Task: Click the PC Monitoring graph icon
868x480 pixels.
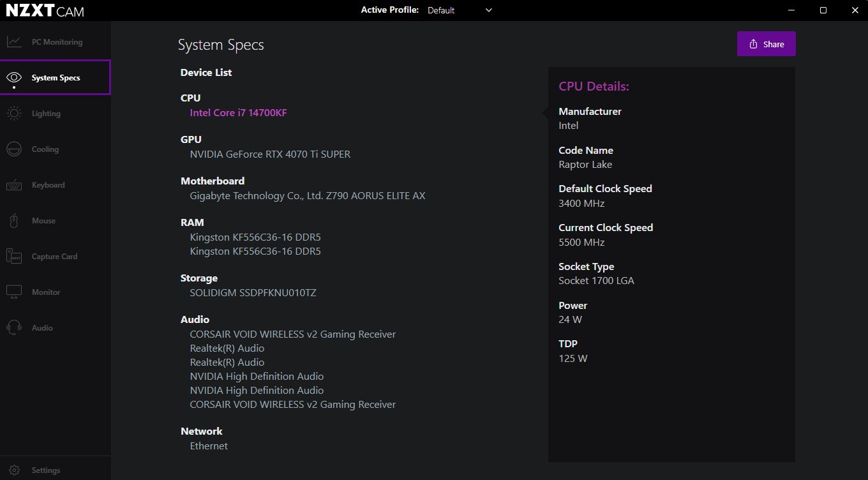Action: [14, 42]
